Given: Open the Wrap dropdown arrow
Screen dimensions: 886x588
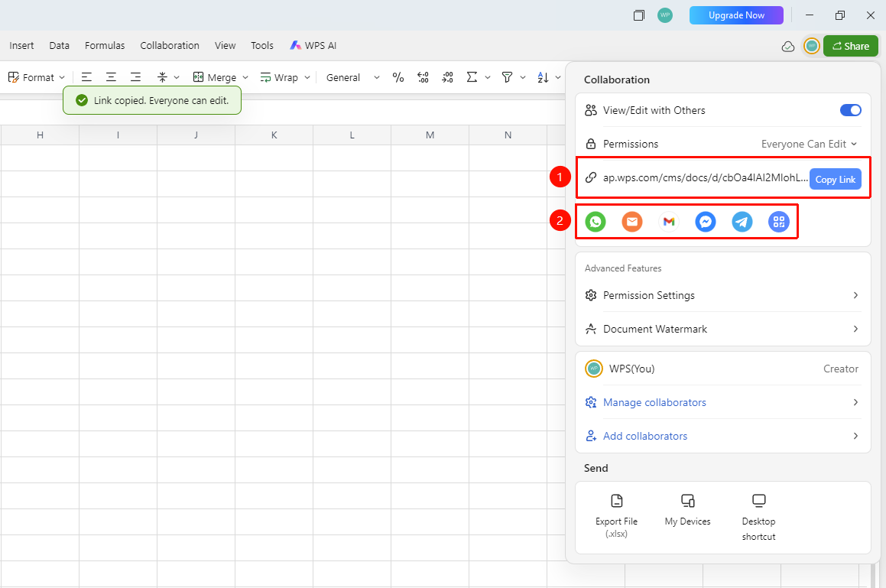Looking at the screenshot, I should pos(307,77).
